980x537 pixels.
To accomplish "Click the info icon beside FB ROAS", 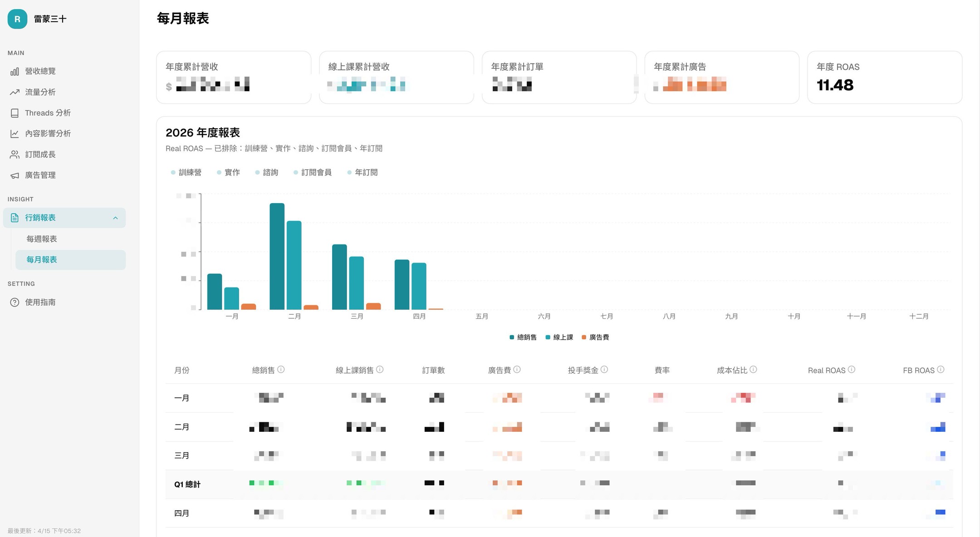I will point(941,370).
